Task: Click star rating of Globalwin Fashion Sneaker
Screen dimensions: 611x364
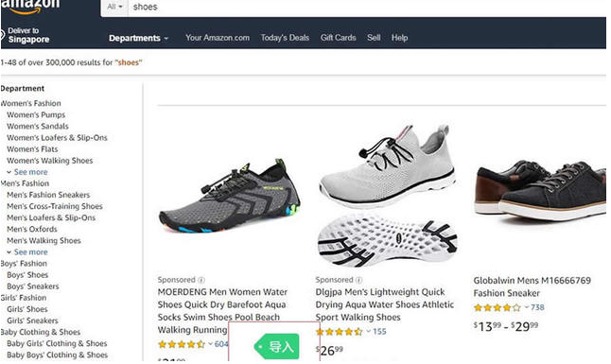Action: [497, 308]
